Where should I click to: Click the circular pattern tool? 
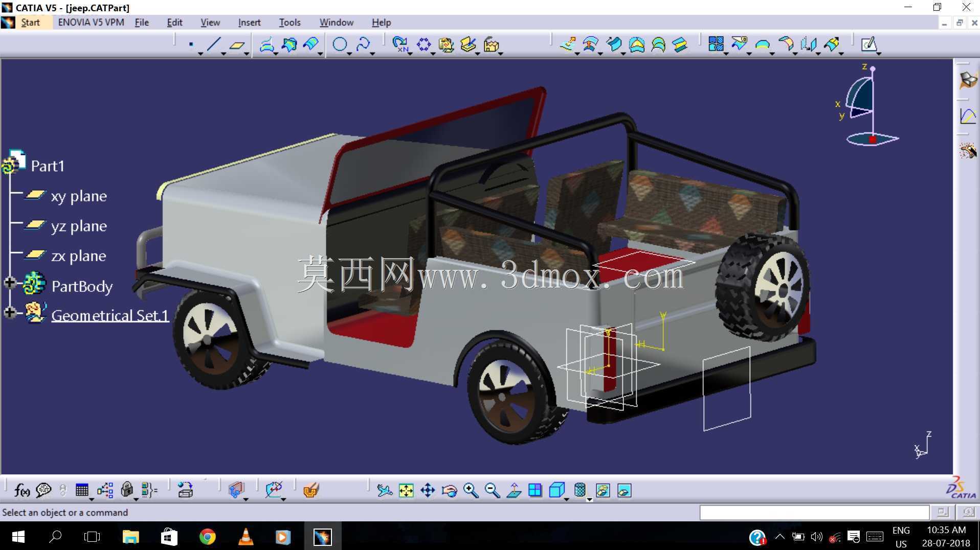tap(424, 44)
